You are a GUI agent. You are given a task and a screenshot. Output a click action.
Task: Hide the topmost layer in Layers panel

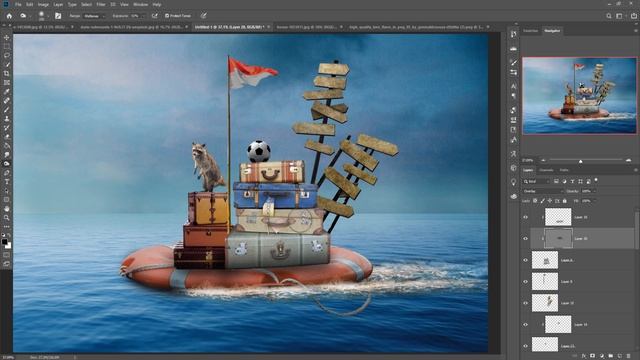point(525,217)
